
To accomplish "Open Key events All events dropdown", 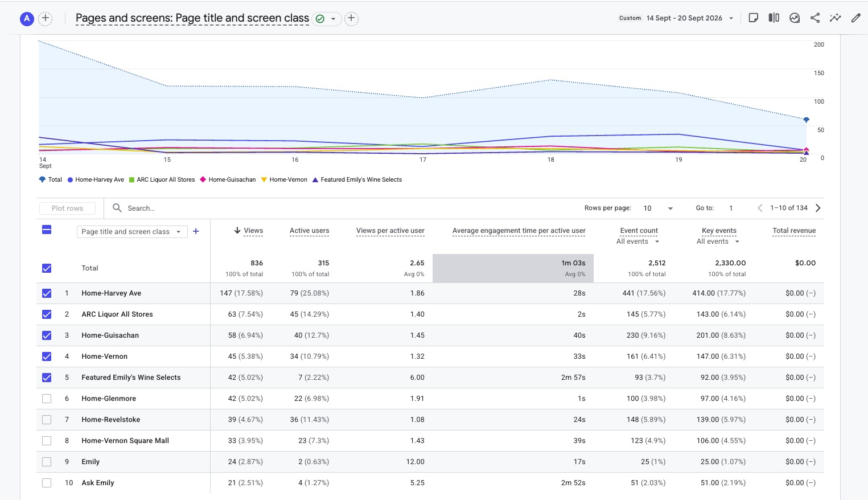I will tap(718, 241).
